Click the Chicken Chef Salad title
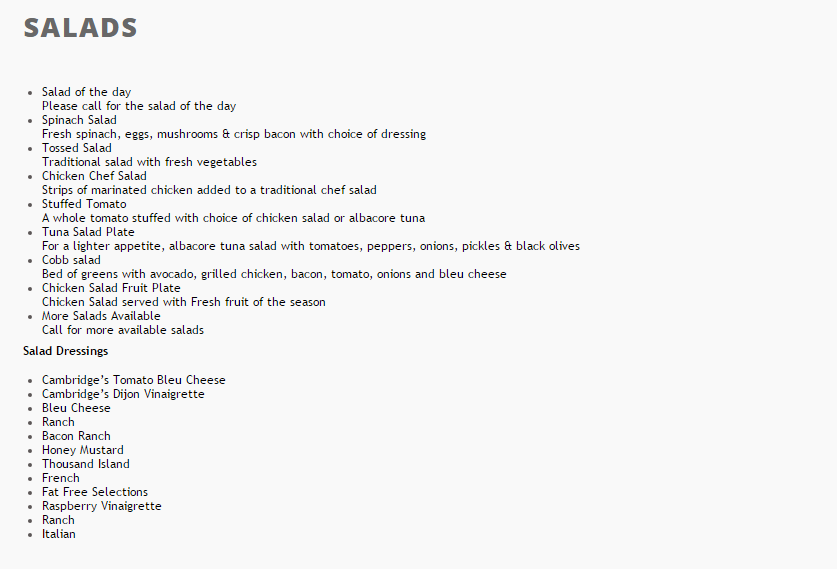This screenshot has width=837, height=569. pyautogui.click(x=94, y=176)
